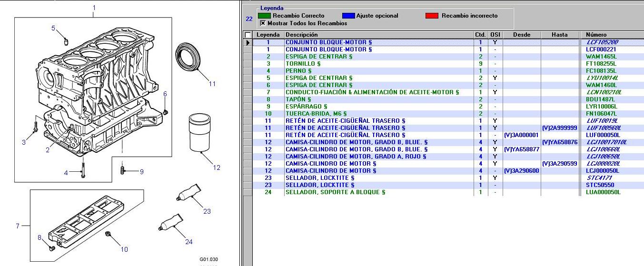Screen dimensions: 644x266
Task: Open part number LCF105200
Action: click(602, 42)
